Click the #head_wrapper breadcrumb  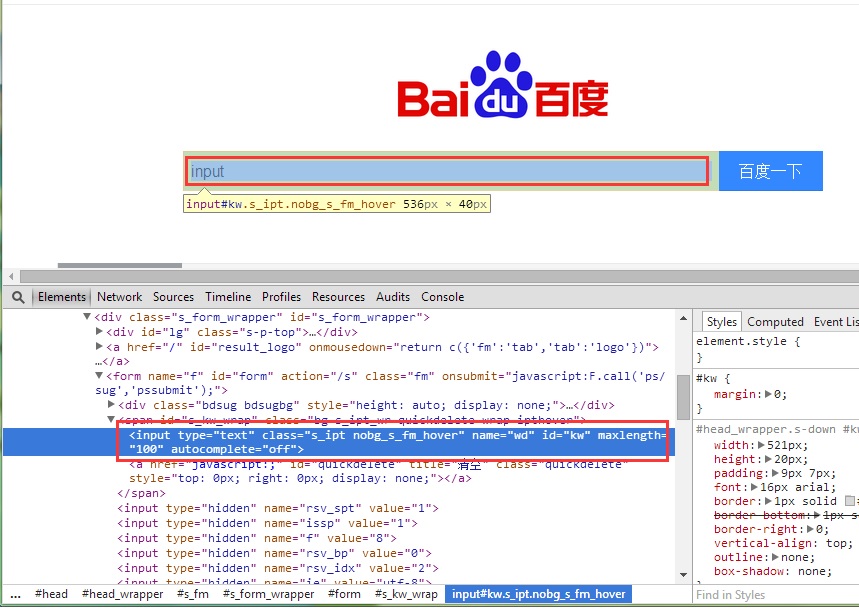point(122,594)
